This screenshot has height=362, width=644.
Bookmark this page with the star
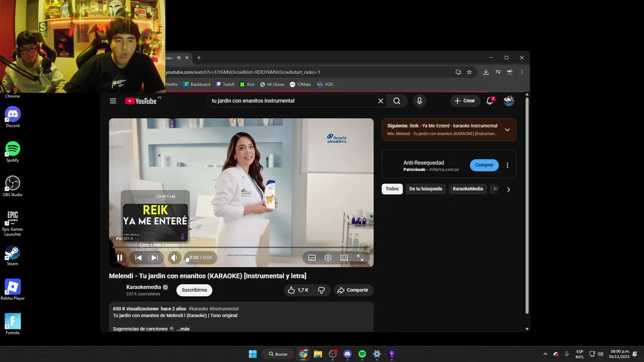469,72
